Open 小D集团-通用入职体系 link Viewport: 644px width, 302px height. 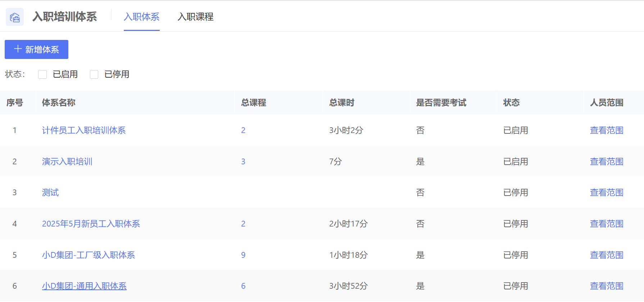click(x=84, y=286)
